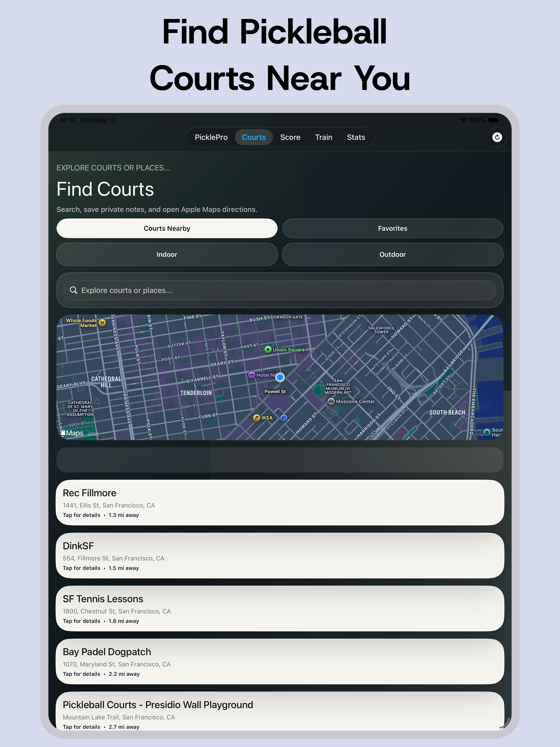Click the South Harbor marina pin

(487, 432)
